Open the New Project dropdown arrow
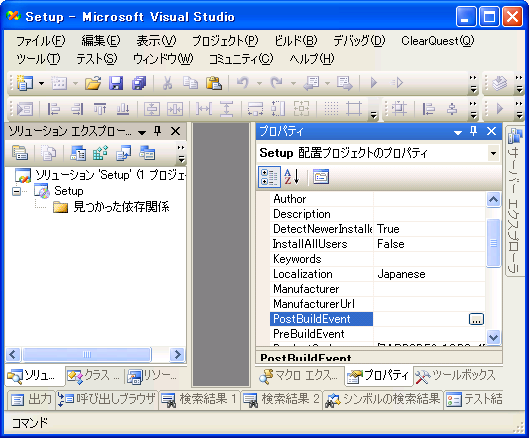529x438 pixels. point(41,83)
